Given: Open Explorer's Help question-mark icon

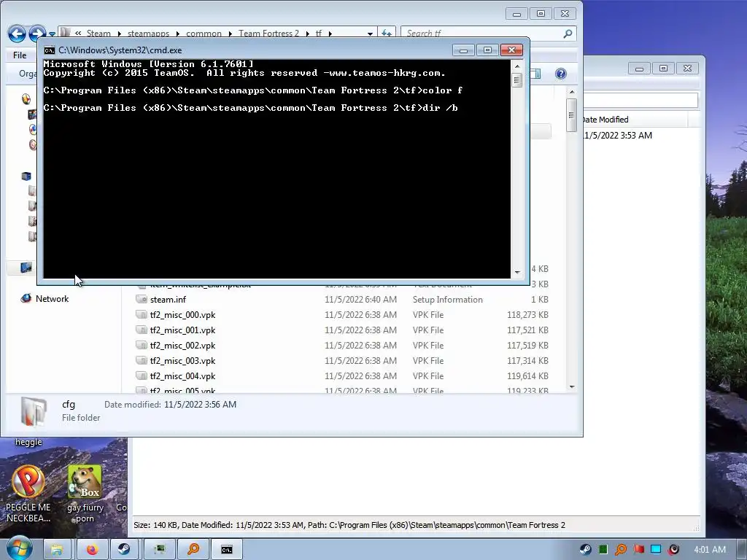Looking at the screenshot, I should pyautogui.click(x=561, y=74).
